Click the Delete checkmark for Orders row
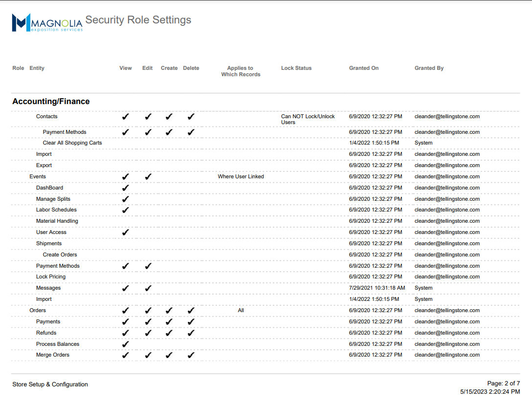This screenshot has height=403, width=532. tap(191, 311)
